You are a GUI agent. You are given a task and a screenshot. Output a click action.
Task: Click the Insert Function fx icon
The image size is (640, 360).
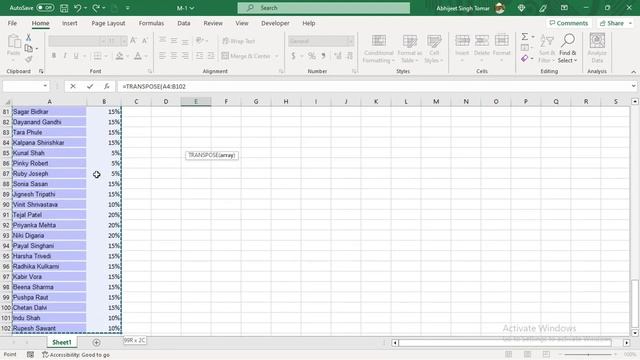click(x=107, y=86)
